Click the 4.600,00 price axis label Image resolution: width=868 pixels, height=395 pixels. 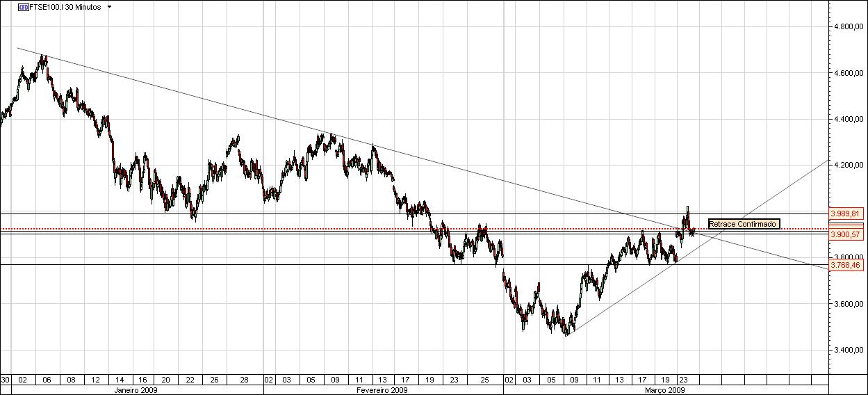coord(848,73)
